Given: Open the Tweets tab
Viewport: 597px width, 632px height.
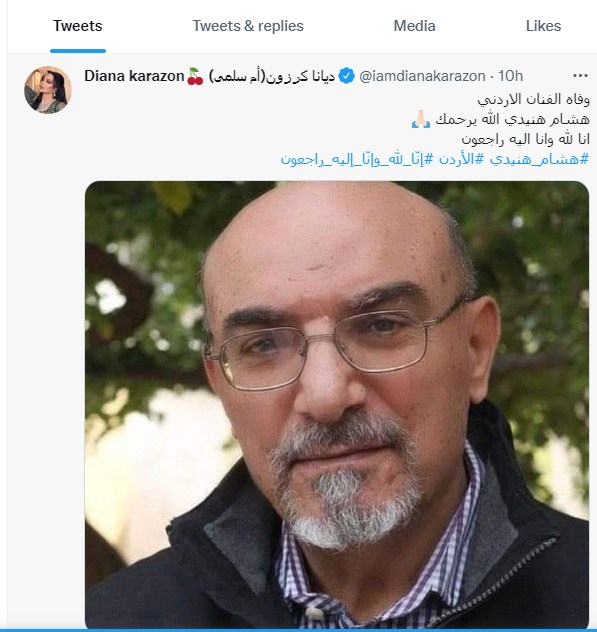Looking at the screenshot, I should tap(78, 26).
